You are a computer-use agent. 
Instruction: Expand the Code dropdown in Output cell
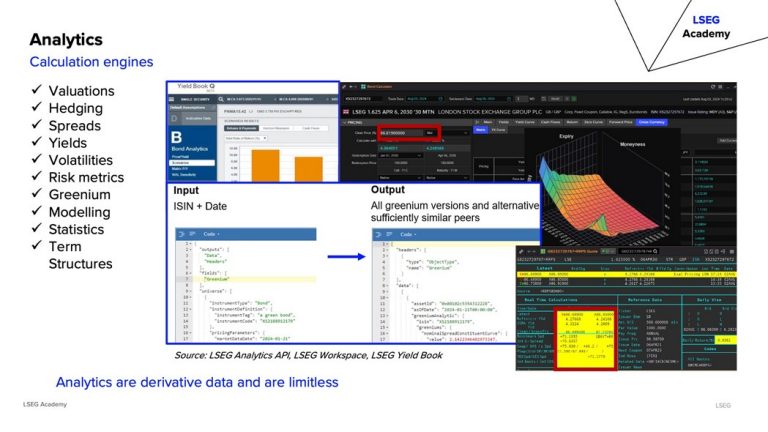[408, 235]
